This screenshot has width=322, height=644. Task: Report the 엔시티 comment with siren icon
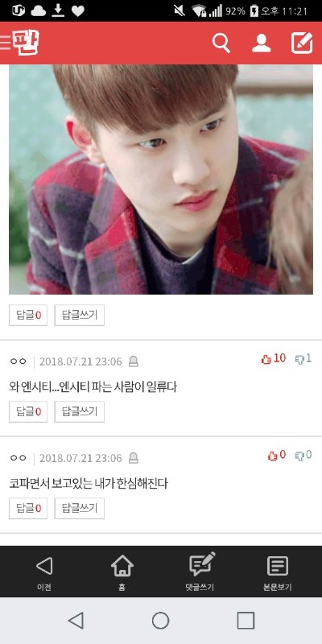pos(134,361)
